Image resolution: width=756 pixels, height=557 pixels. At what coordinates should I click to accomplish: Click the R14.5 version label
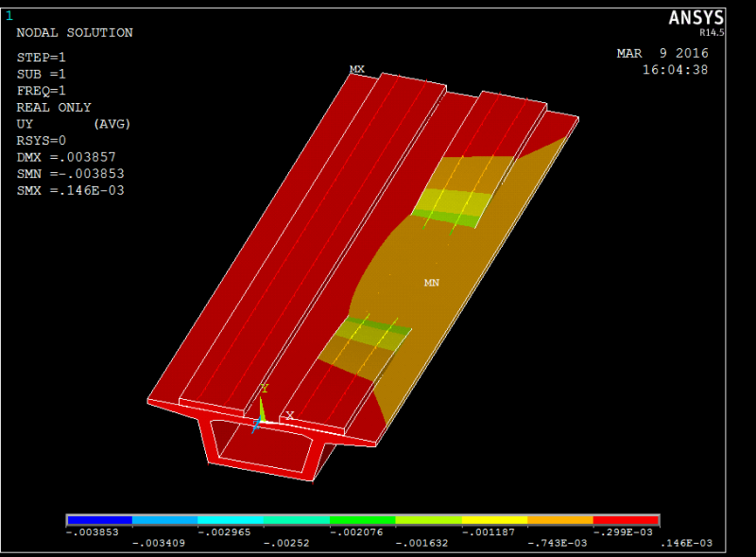(x=713, y=33)
